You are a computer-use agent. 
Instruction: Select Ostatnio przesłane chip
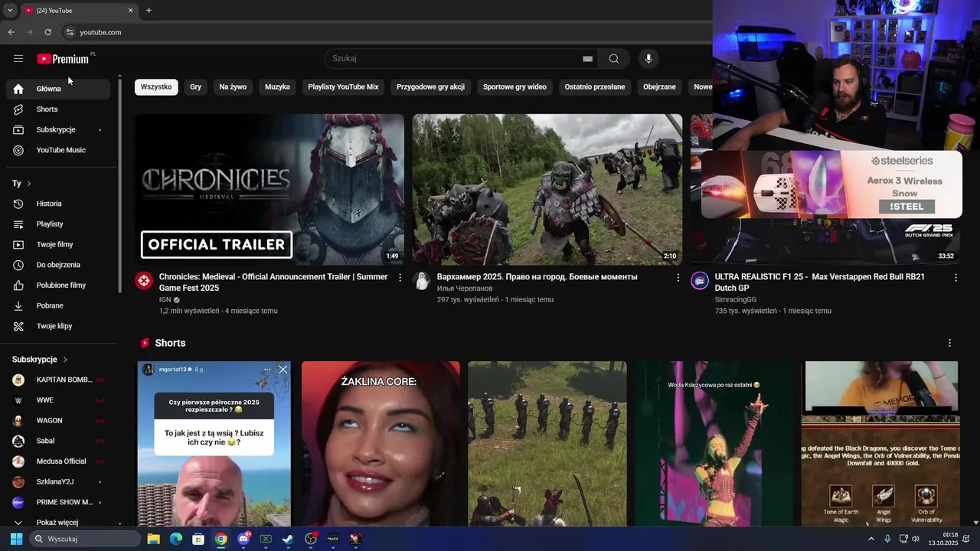coord(595,87)
